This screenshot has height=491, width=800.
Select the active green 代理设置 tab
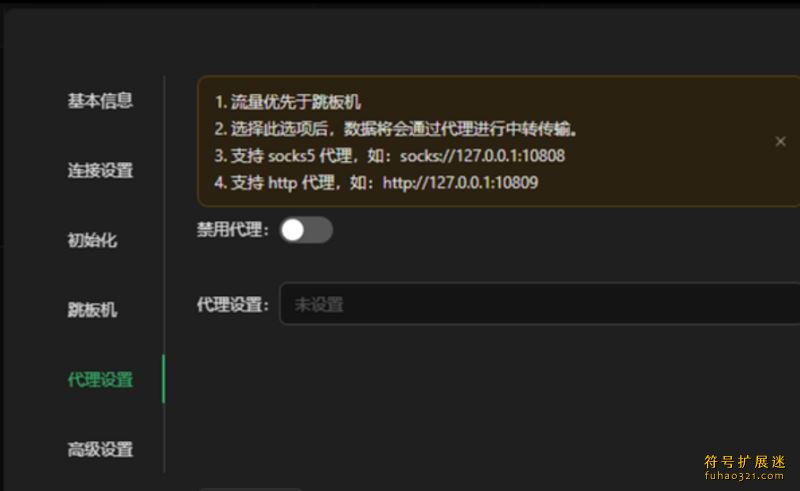[x=100, y=380]
